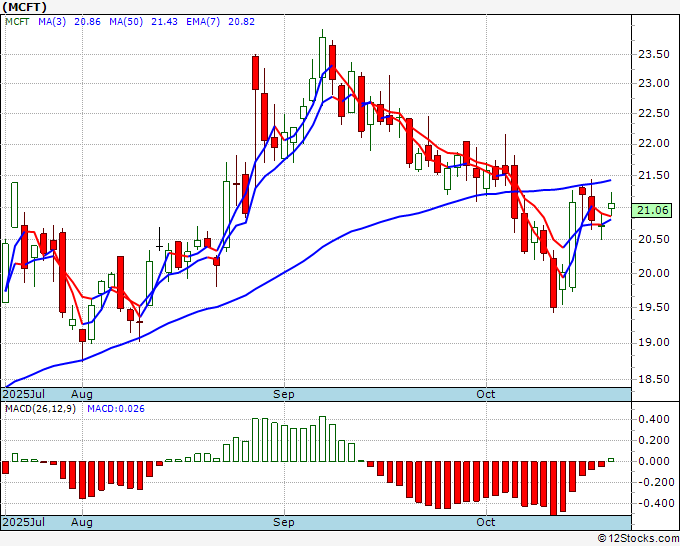Click the 21.50 price axis label
This screenshot has height=546, width=680.
[654, 175]
